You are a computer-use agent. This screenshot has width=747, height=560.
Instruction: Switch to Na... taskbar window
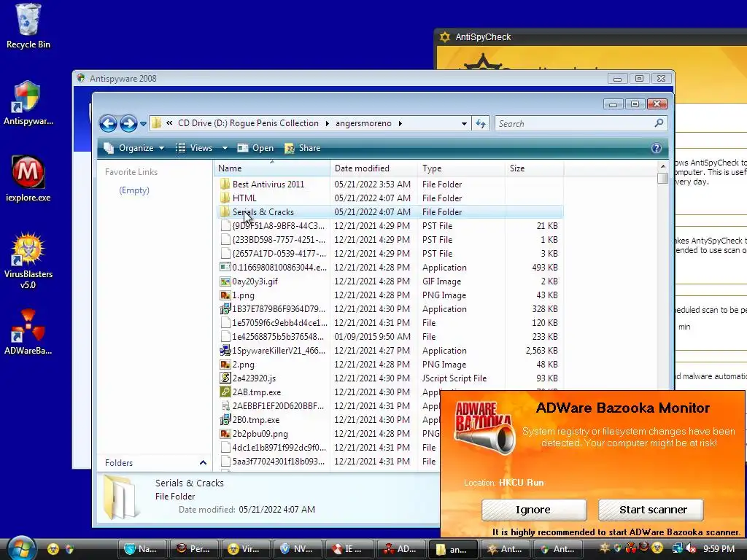click(x=142, y=549)
